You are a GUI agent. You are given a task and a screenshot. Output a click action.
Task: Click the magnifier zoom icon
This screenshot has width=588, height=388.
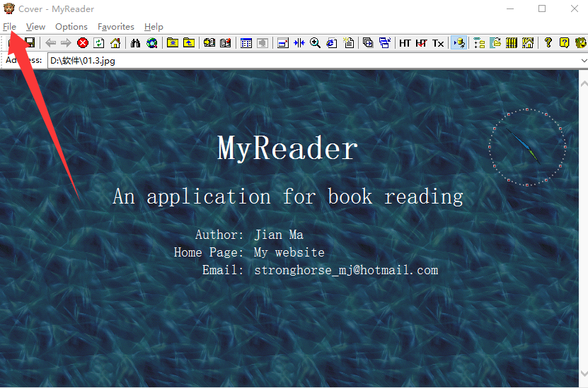pyautogui.click(x=315, y=43)
